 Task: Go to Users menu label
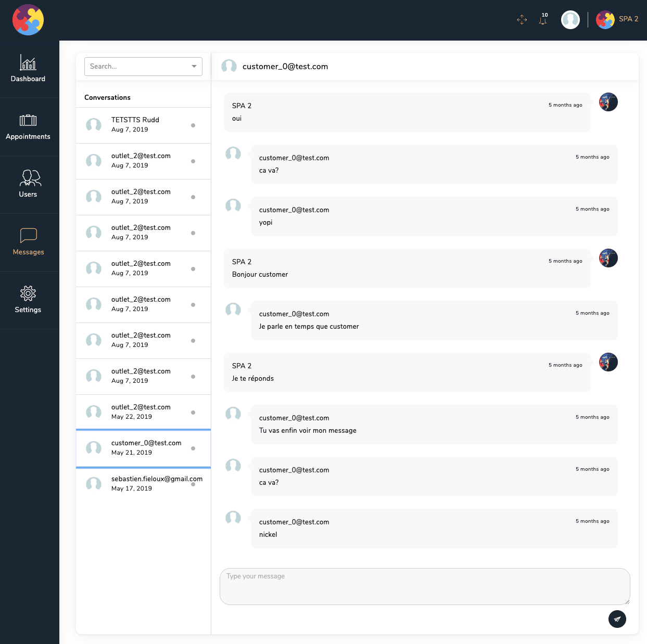click(x=28, y=194)
